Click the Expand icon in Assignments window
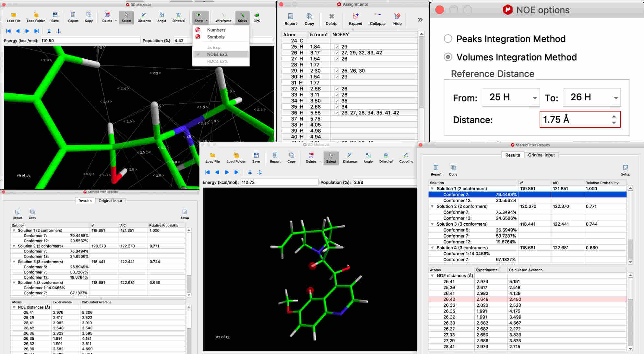This screenshot has width=644, height=354. [x=355, y=19]
